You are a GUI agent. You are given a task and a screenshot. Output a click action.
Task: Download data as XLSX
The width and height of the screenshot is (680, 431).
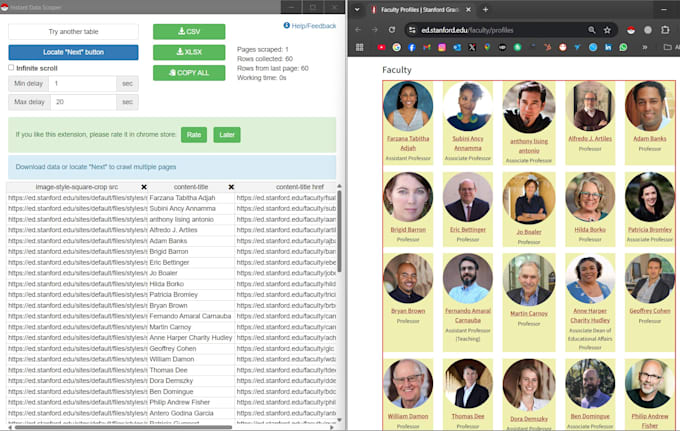tap(189, 52)
